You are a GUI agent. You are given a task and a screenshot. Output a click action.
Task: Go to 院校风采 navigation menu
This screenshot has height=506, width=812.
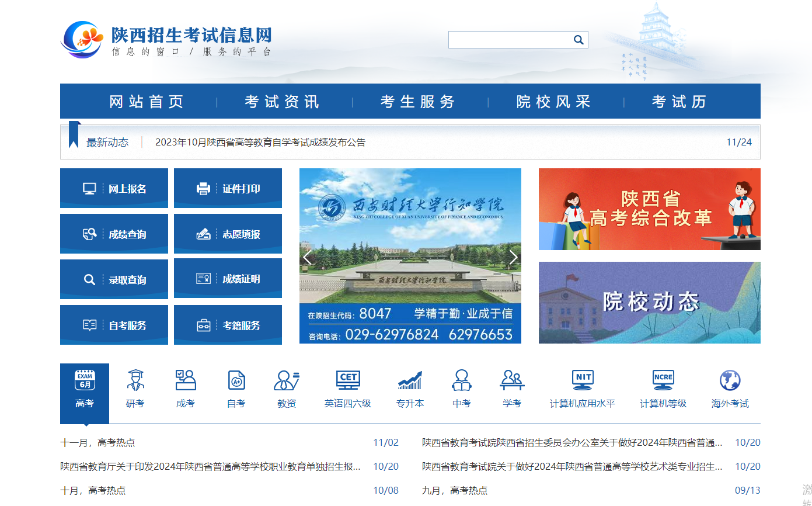(x=553, y=102)
